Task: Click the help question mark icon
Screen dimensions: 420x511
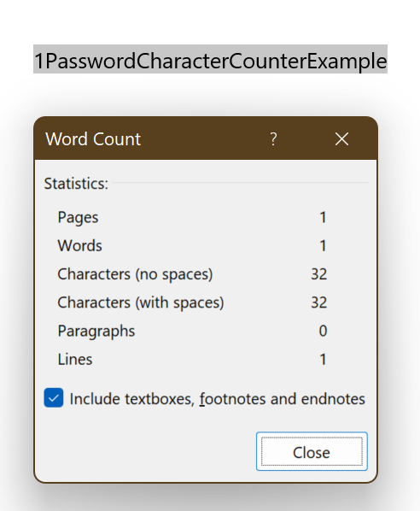Action: 273,139
